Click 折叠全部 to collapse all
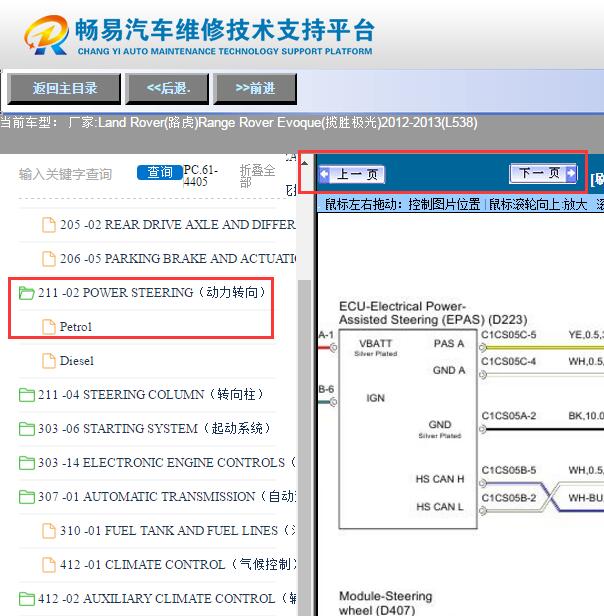Viewport: 604px width, 616px height. tap(257, 176)
